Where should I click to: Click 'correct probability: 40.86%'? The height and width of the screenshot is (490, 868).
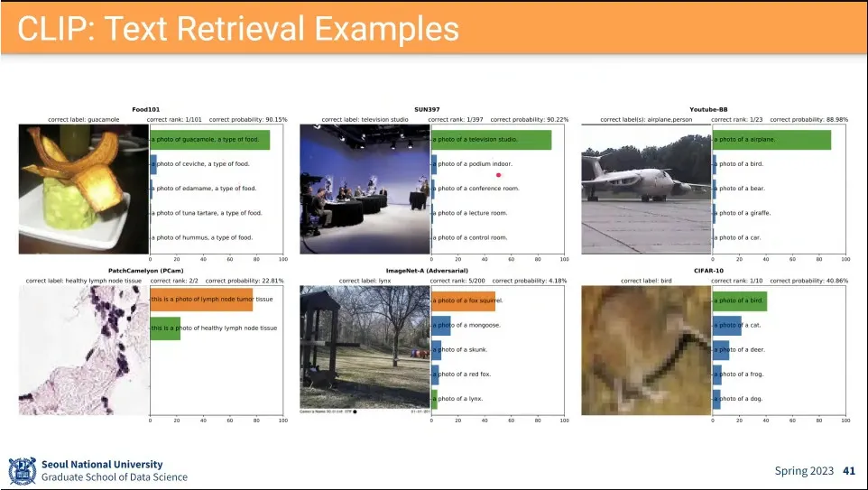click(x=808, y=281)
